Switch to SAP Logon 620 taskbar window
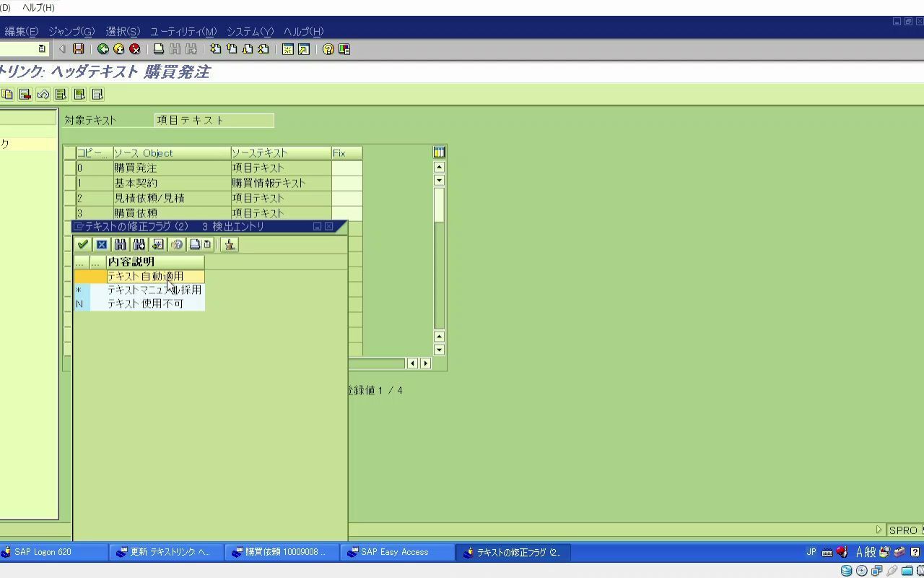Viewport: 924px width, 578px height. point(53,552)
